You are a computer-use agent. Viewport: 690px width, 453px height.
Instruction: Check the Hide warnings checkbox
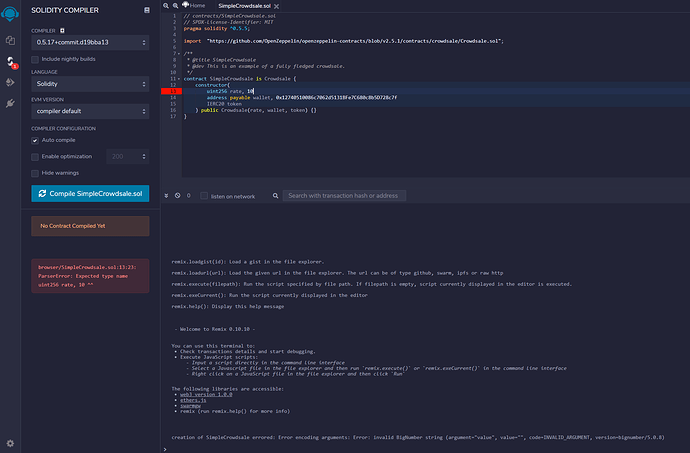(35, 173)
